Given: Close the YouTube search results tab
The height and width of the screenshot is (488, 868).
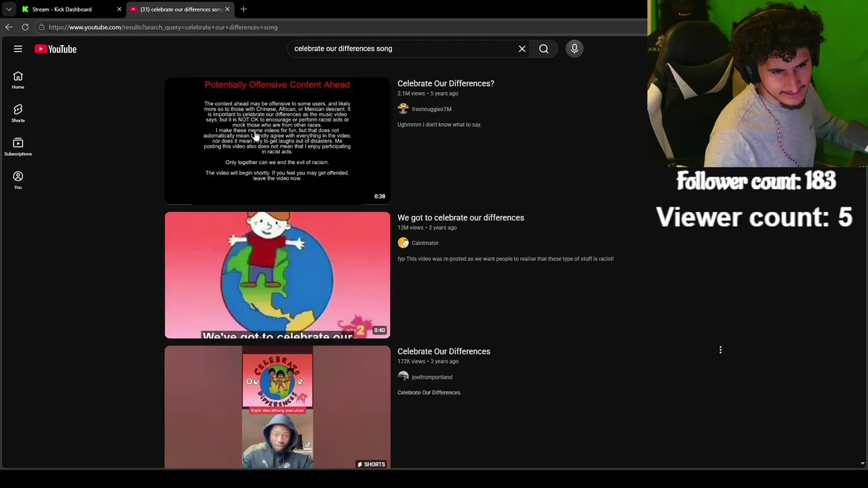Looking at the screenshot, I should [x=227, y=9].
